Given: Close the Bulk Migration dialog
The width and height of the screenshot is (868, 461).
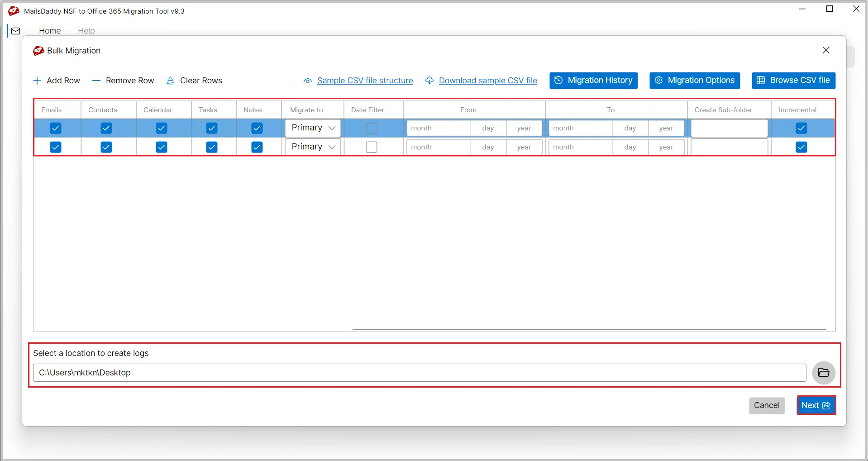Looking at the screenshot, I should (826, 50).
